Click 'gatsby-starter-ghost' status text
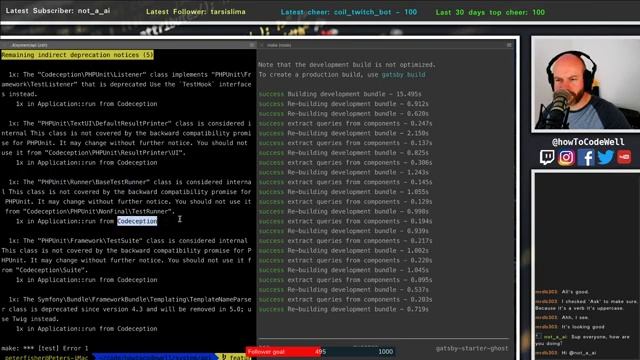Image resolution: width=640 pixels, height=360 pixels. (472, 348)
